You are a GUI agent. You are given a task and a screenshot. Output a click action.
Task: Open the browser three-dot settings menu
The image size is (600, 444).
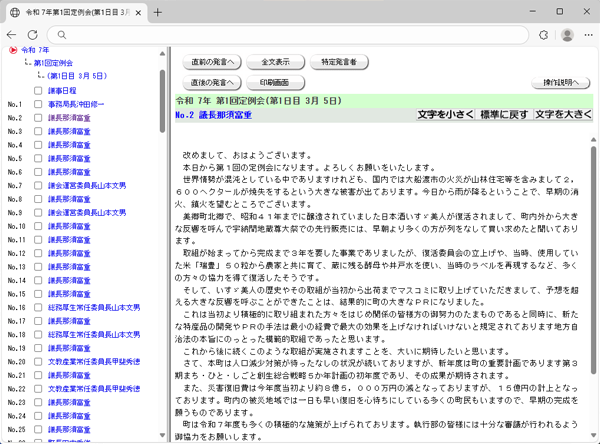[589, 35]
